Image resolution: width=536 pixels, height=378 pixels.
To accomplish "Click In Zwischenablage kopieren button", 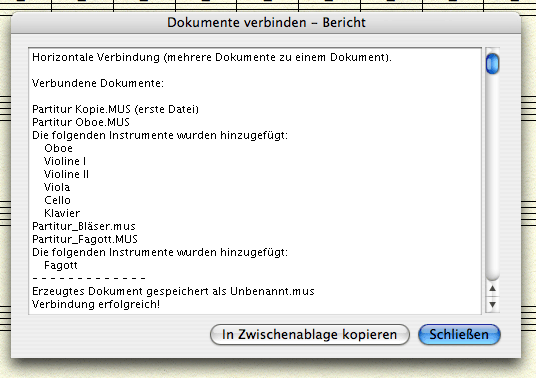I will [x=310, y=334].
